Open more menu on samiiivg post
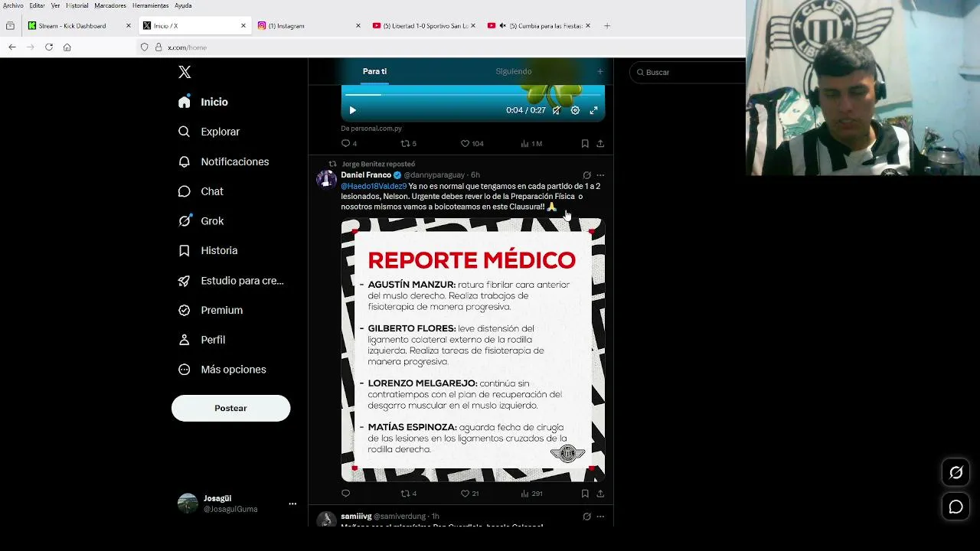The width and height of the screenshot is (980, 551). (600, 517)
